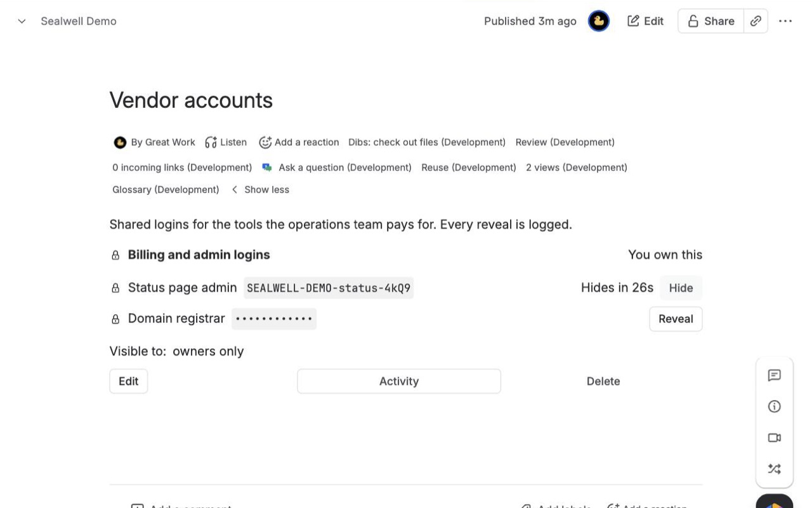Click the Listen headphones option
This screenshot has width=812, height=508.
pyautogui.click(x=226, y=142)
